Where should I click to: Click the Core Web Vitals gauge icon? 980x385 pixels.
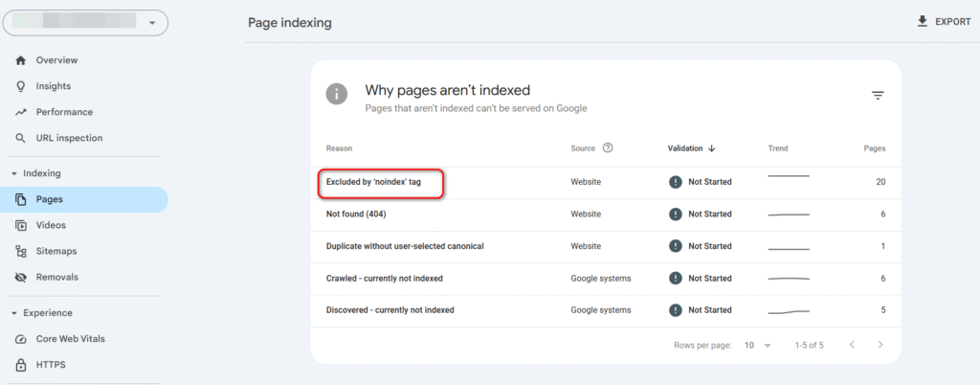[21, 339]
